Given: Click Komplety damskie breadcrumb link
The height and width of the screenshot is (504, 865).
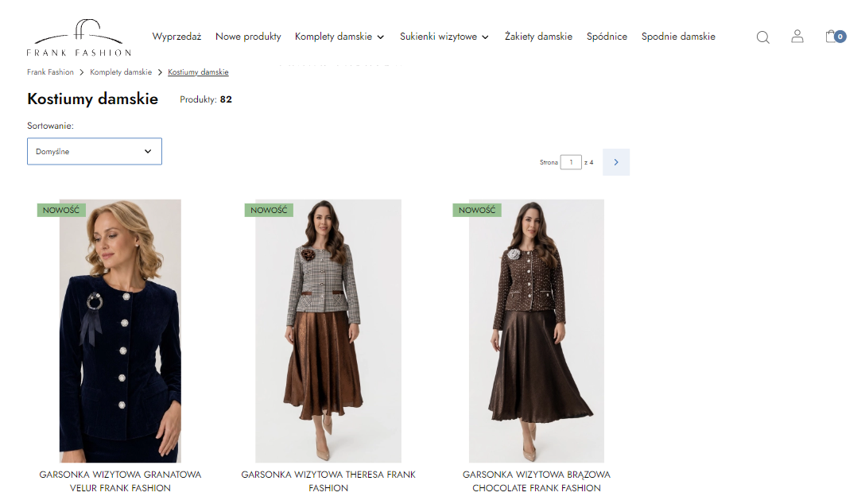Looking at the screenshot, I should click(x=121, y=72).
